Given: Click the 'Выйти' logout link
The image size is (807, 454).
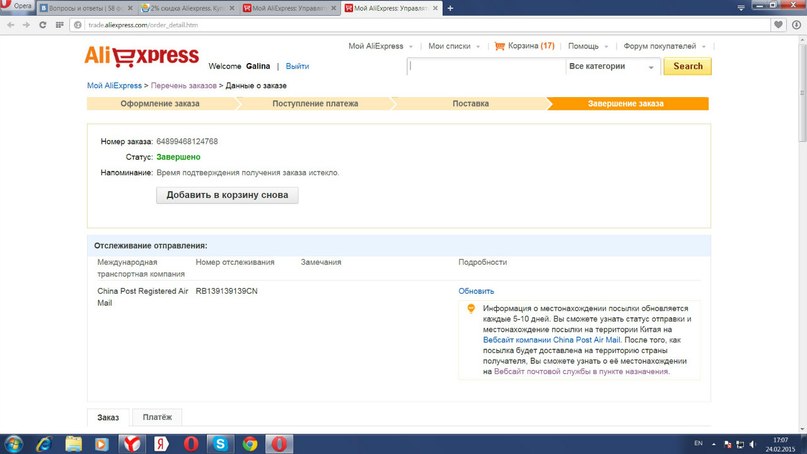Looking at the screenshot, I should 297,66.
